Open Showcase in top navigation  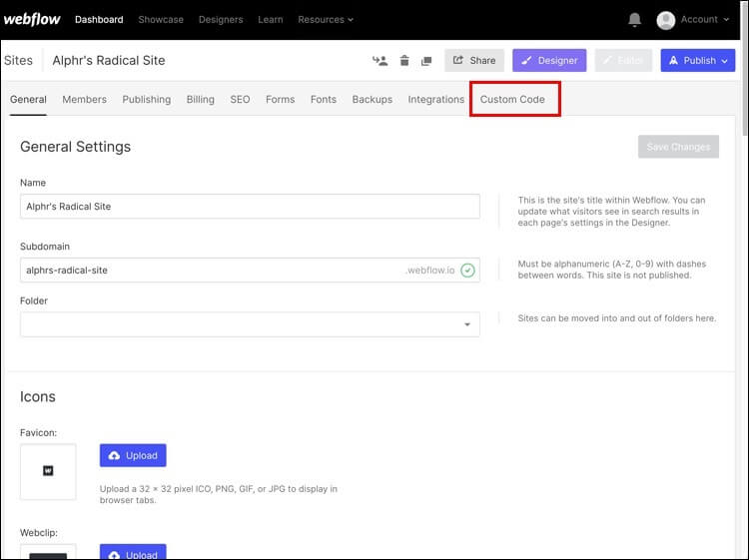161,20
